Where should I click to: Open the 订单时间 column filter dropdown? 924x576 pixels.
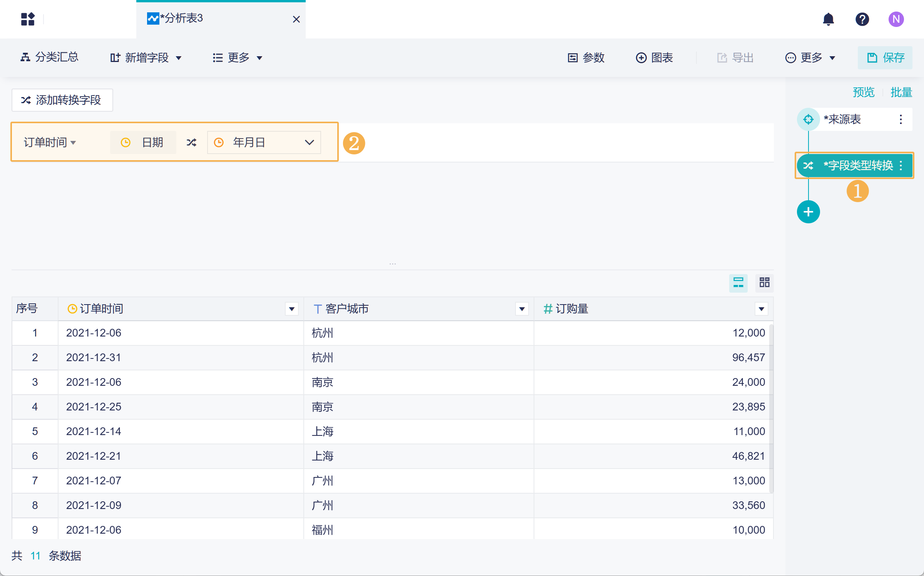(291, 309)
